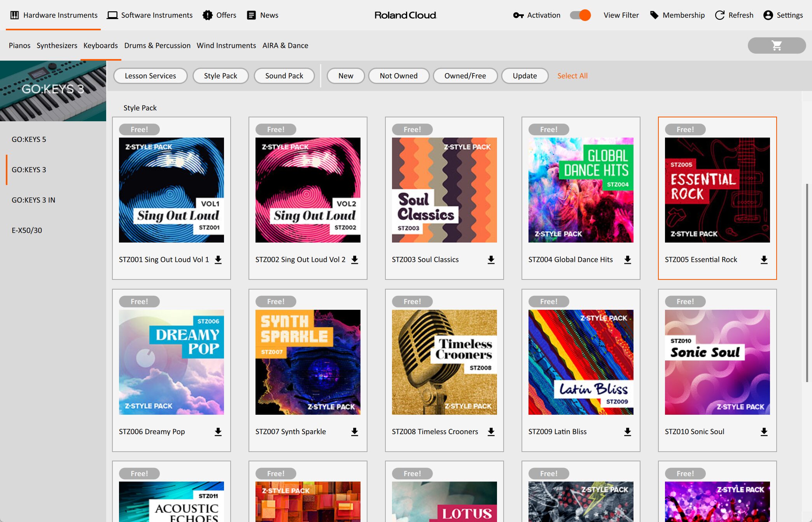Click the GO:KEYS 3 banner image

point(53,91)
